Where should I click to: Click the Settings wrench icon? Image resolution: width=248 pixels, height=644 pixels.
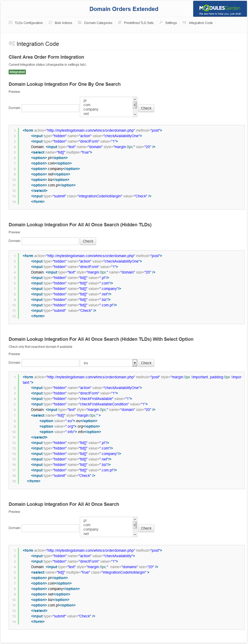pos(161,23)
